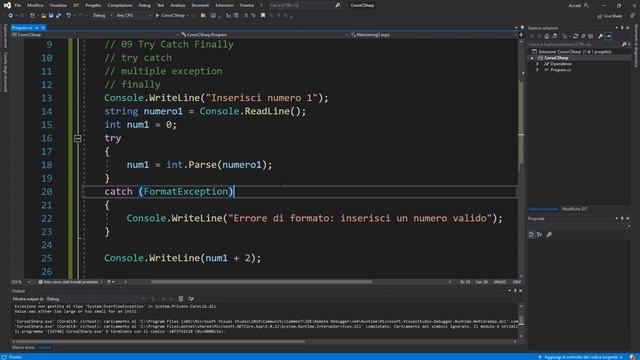The image size is (640, 360).
Task: Open the File menu
Action: pyautogui.click(x=18, y=5)
